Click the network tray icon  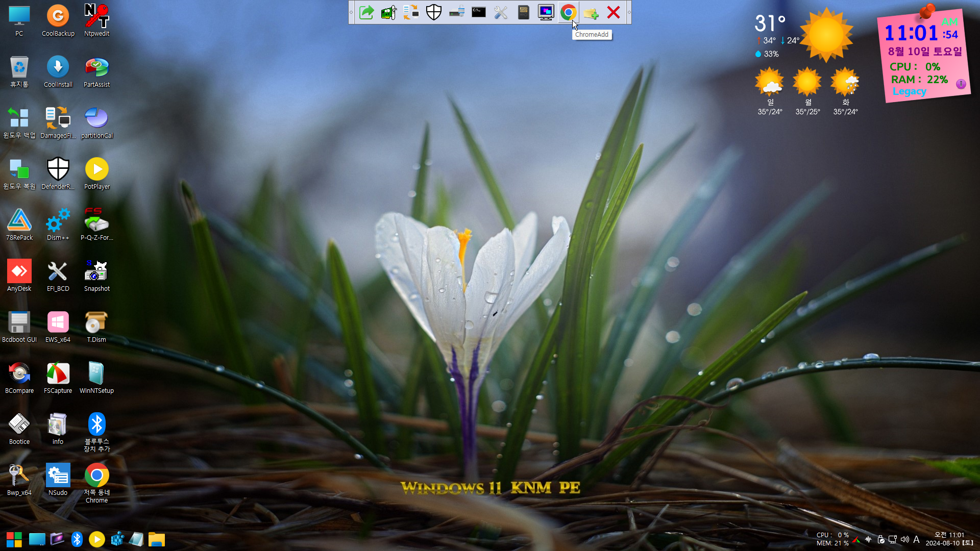click(893, 539)
